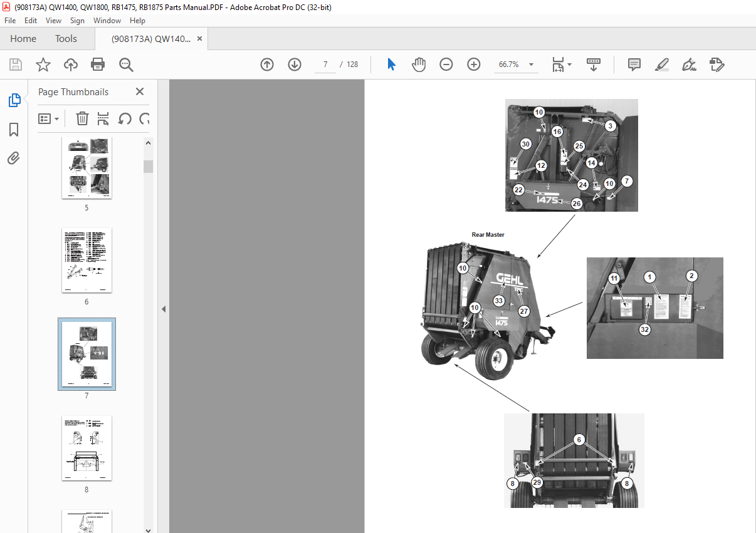Select the page 8 thumbnail
Screen dimensions: 756x533
click(87, 448)
